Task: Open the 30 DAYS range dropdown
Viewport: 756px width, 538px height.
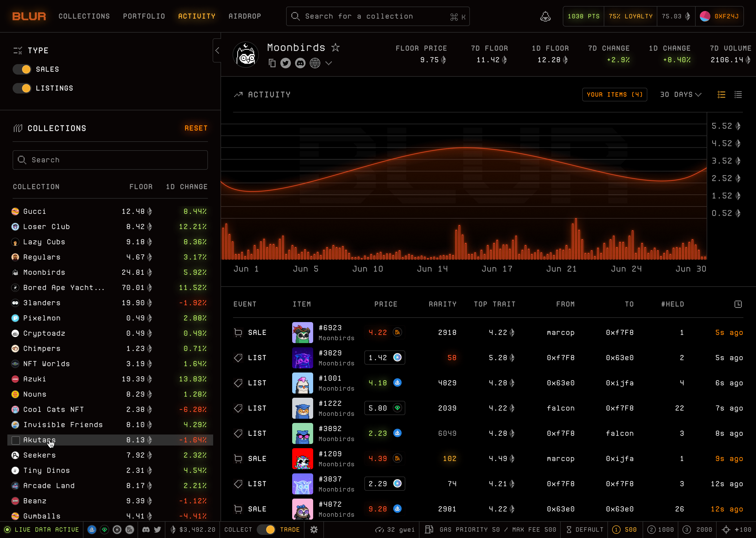Action: click(681, 95)
